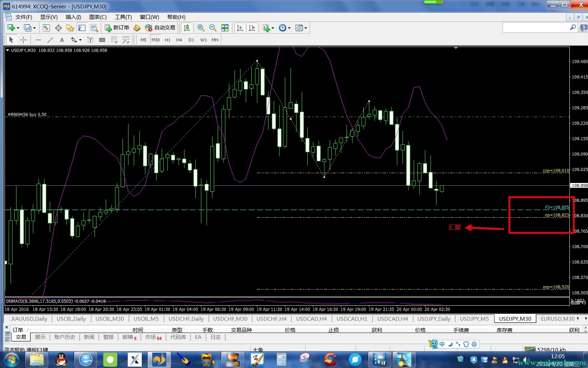
Task: Select the Fibonacci retracement tool
Action: pyautogui.click(x=114, y=40)
